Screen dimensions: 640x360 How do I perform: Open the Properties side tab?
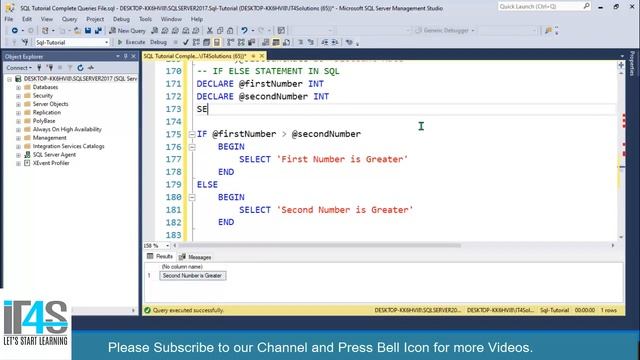tap(632, 64)
